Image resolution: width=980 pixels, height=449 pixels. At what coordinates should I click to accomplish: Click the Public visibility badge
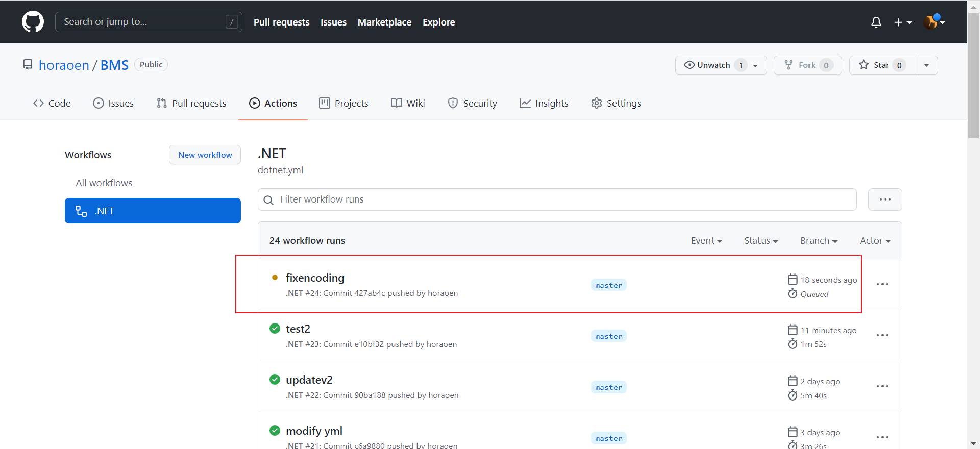click(151, 65)
